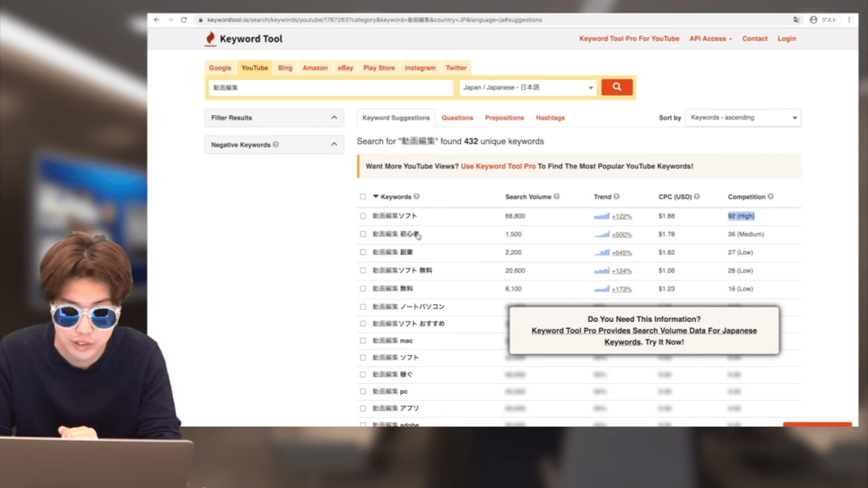
Task: Click the browser forward arrow
Action: [x=170, y=20]
